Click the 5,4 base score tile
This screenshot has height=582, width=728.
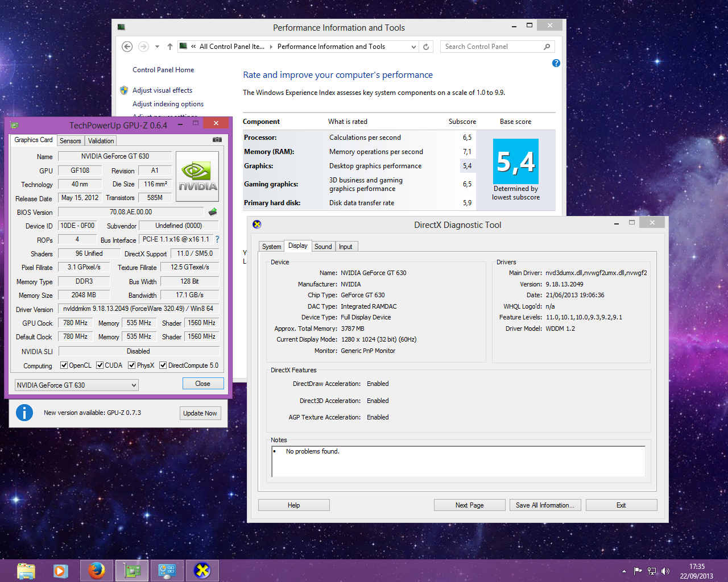(516, 161)
